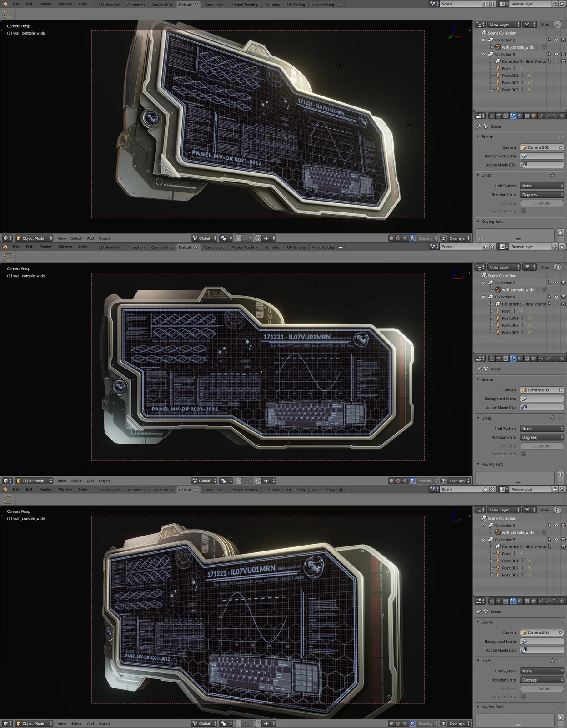Switch to the UV Editing tab in middle window

tap(296, 248)
